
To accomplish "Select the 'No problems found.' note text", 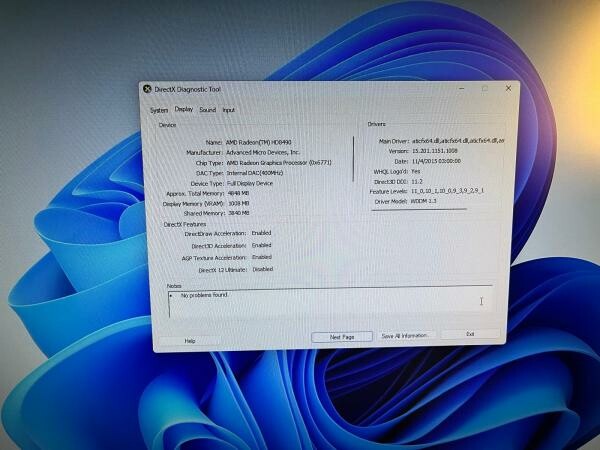I will (204, 295).
